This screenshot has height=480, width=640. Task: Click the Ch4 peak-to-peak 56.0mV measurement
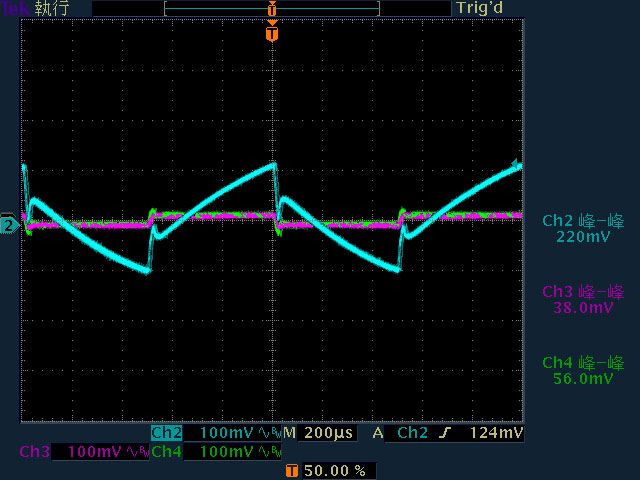click(583, 370)
